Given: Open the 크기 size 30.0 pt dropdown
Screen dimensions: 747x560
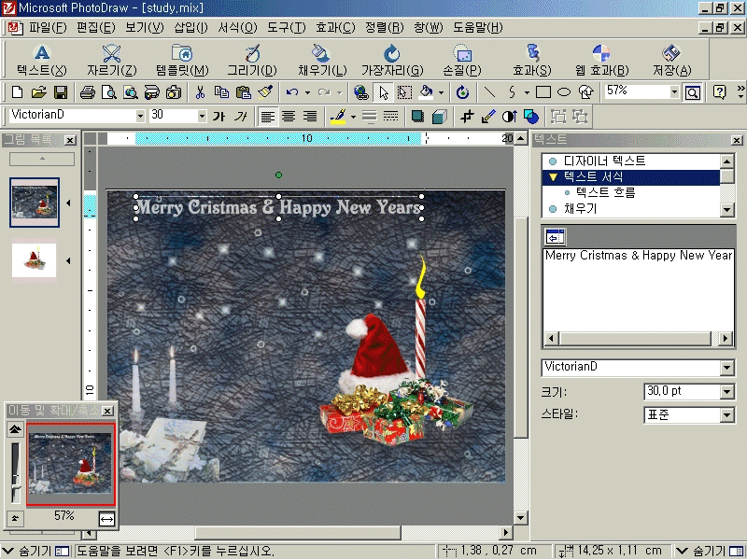Looking at the screenshot, I should pyautogui.click(x=727, y=392).
